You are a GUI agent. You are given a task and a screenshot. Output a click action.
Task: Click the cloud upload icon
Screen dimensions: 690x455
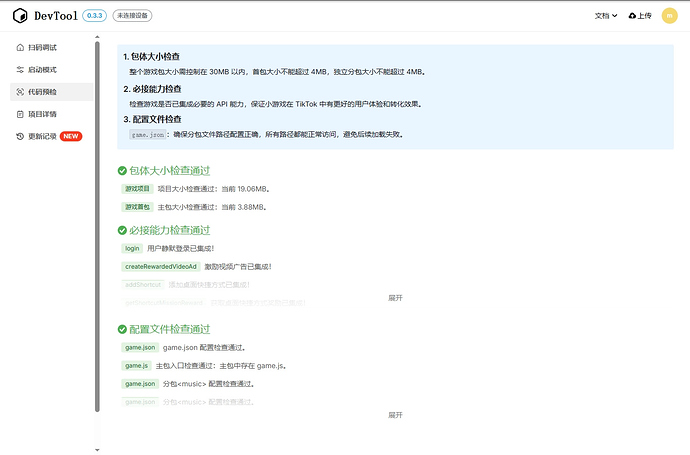[632, 16]
